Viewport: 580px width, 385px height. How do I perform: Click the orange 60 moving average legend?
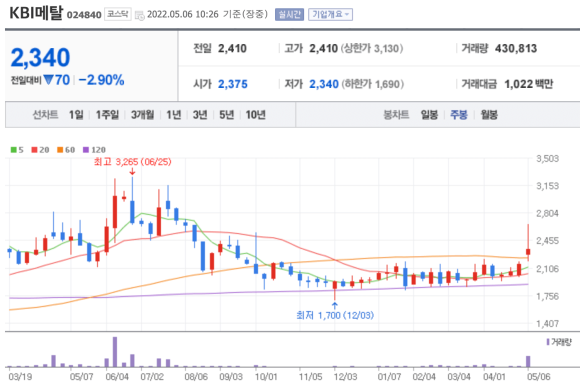[66, 150]
